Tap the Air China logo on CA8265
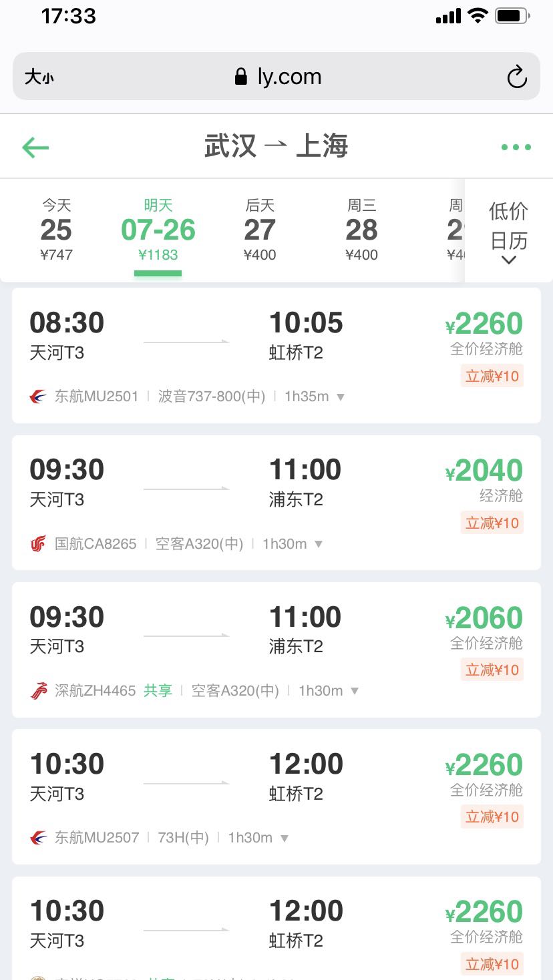Image resolution: width=553 pixels, height=980 pixels. 39,544
